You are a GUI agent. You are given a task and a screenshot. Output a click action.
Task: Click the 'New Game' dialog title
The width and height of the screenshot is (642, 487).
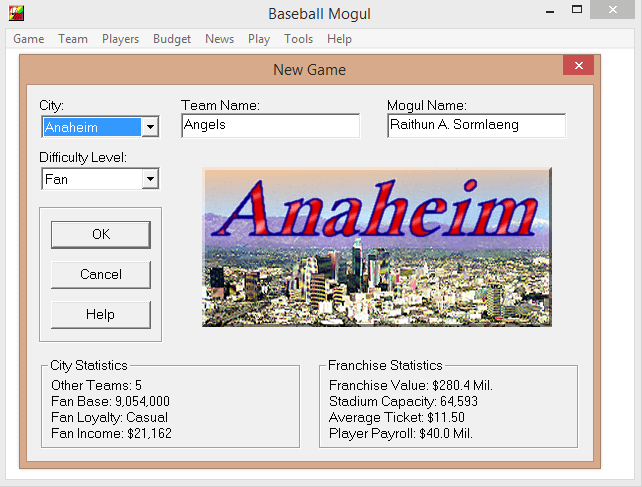coord(310,70)
